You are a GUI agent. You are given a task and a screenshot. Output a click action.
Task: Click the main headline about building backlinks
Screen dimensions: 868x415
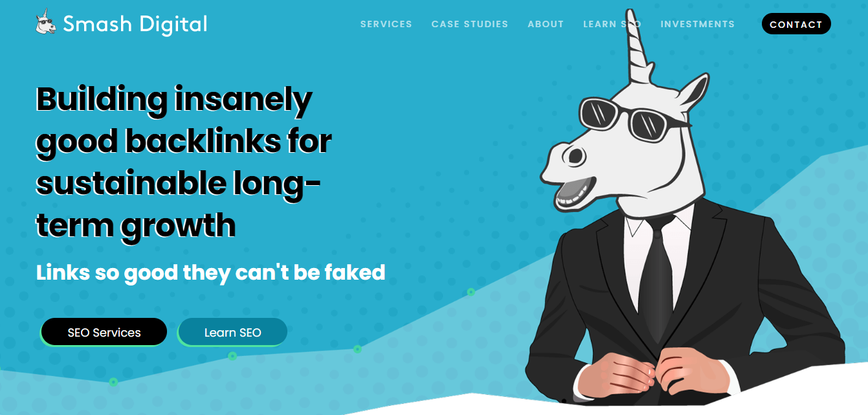[184, 162]
